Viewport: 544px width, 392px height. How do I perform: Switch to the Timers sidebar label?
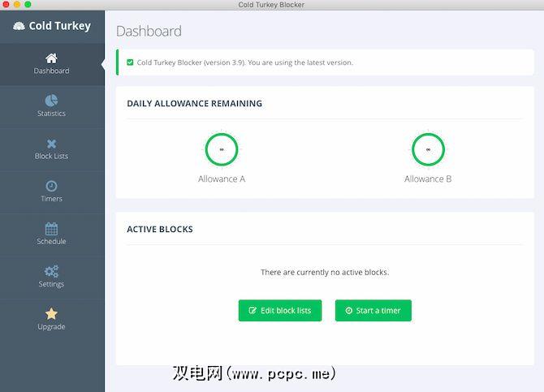51,199
